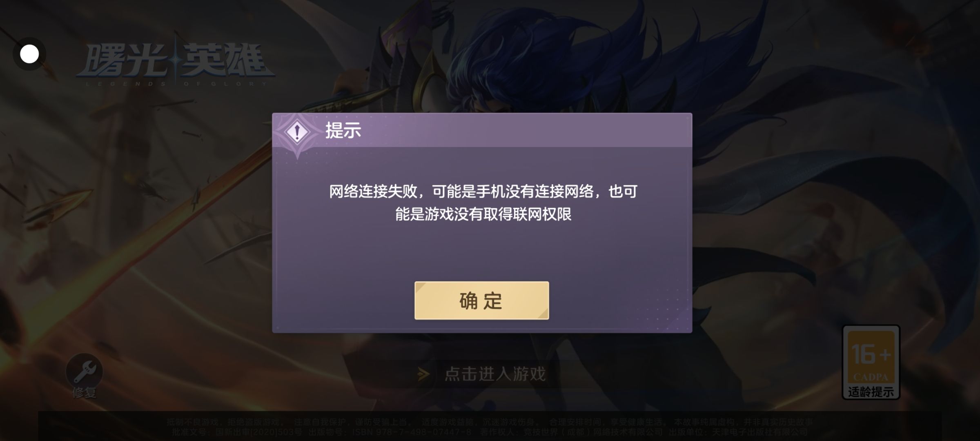The image size is (980, 441).
Task: Click the network connection failed message text
Action: (483, 203)
